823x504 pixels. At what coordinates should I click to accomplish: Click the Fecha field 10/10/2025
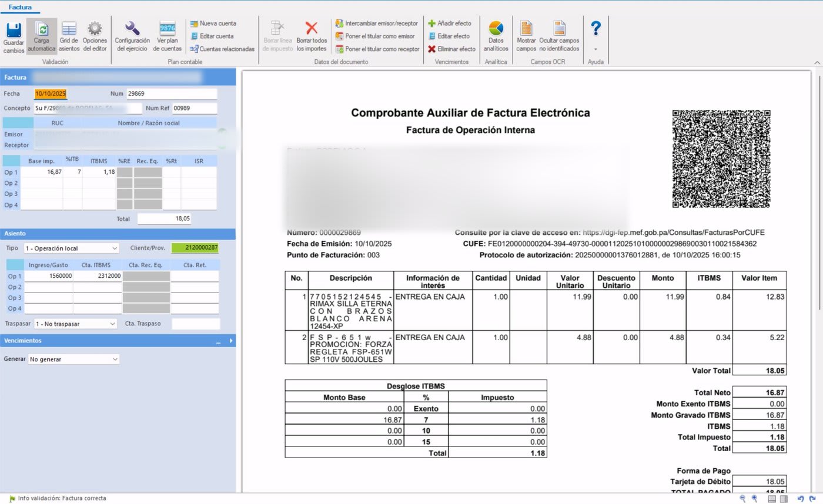[51, 94]
